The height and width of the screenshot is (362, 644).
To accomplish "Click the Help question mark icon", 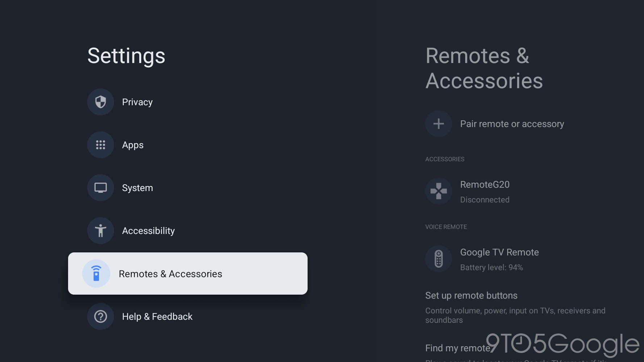I will [100, 316].
